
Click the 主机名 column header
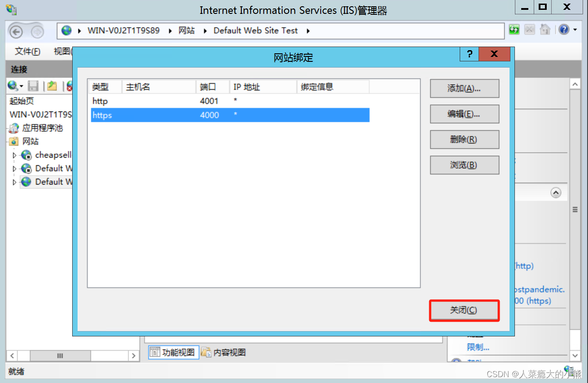(159, 87)
